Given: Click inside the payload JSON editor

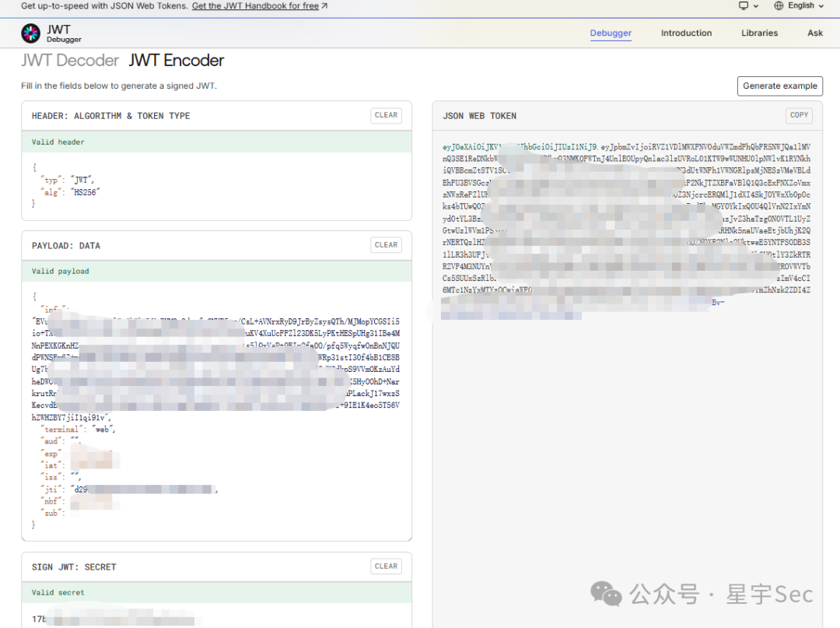Looking at the screenshot, I should click(216, 410).
